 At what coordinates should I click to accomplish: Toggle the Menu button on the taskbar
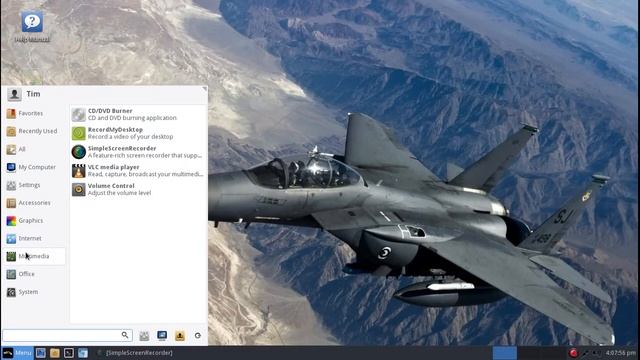[x=18, y=353]
